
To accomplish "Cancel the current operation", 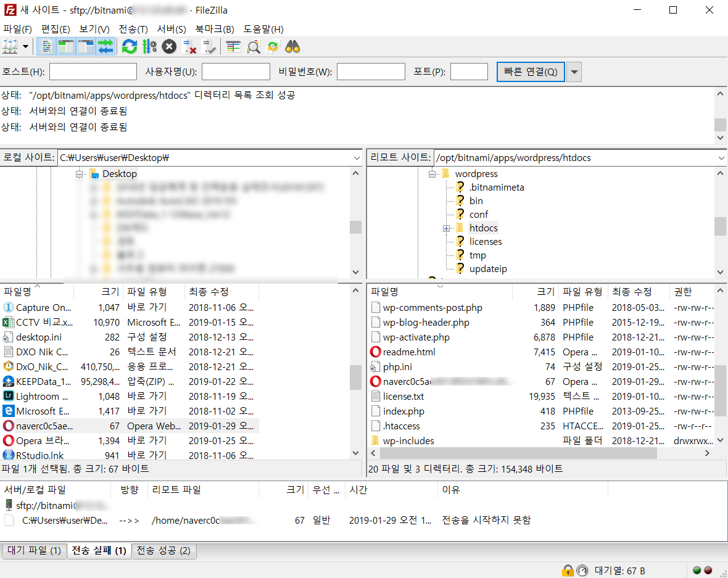I will pyautogui.click(x=170, y=47).
